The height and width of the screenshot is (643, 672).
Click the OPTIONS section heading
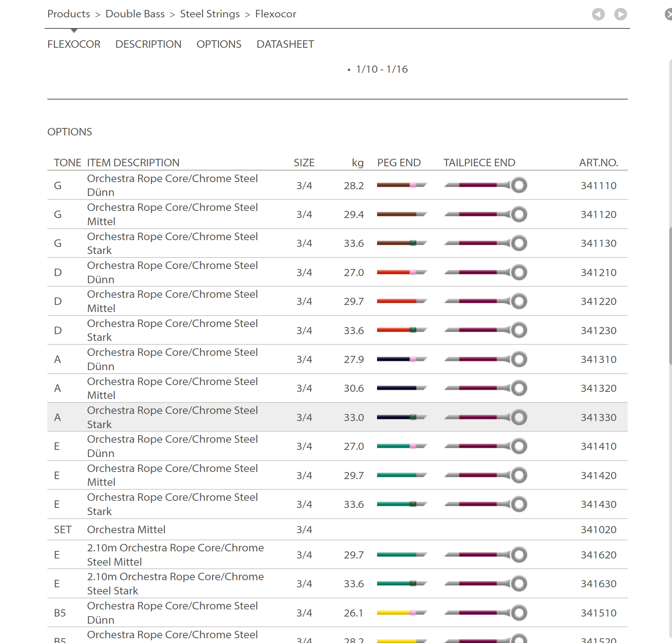pos(70,132)
